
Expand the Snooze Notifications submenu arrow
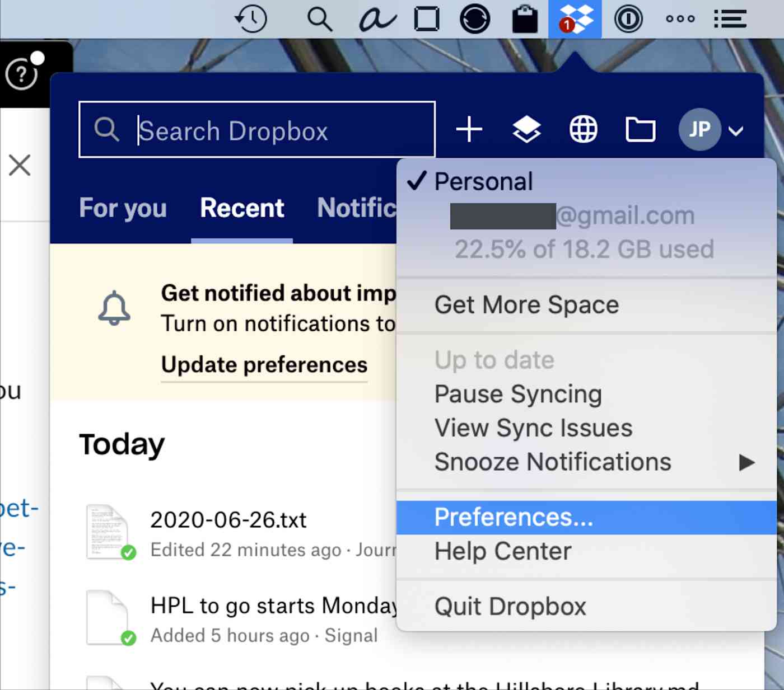coord(746,462)
